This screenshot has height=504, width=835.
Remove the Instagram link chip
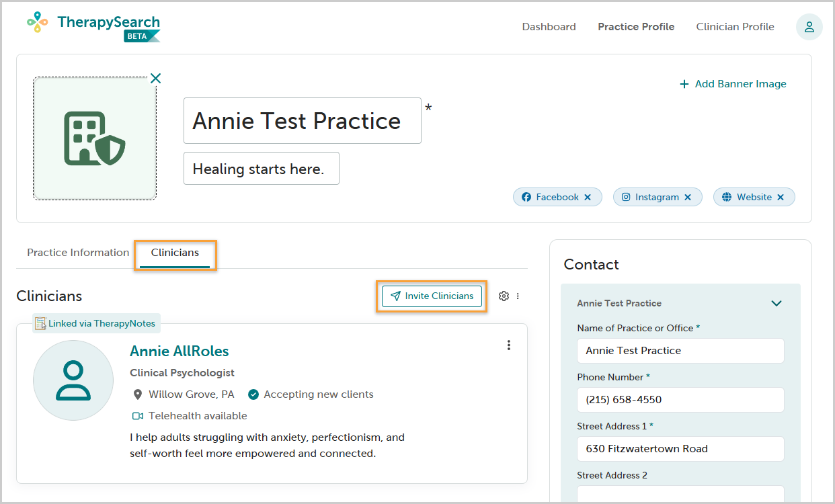pyautogui.click(x=688, y=198)
